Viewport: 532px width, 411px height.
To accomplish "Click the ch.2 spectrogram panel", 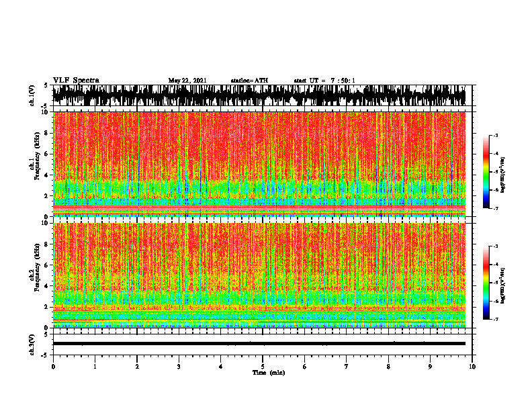I will (x=259, y=275).
